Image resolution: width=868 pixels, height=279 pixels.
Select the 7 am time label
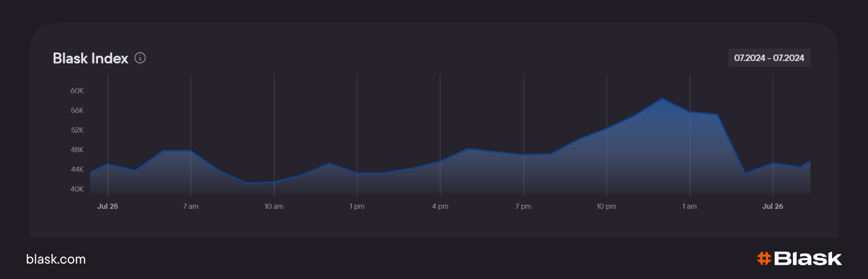click(x=191, y=206)
